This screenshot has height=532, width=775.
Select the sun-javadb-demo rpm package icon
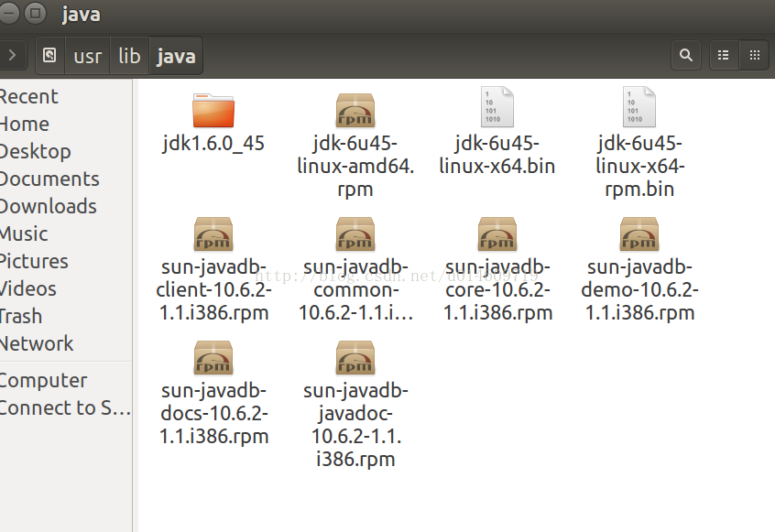coord(639,234)
